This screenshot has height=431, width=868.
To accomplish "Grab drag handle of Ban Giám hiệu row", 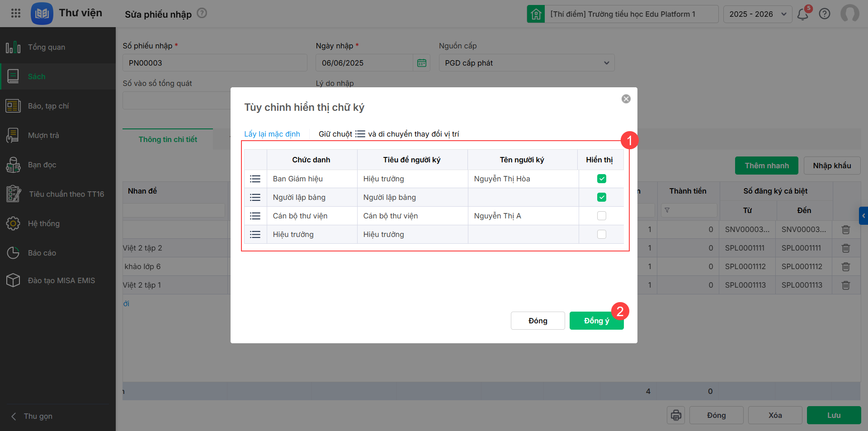I will (255, 179).
